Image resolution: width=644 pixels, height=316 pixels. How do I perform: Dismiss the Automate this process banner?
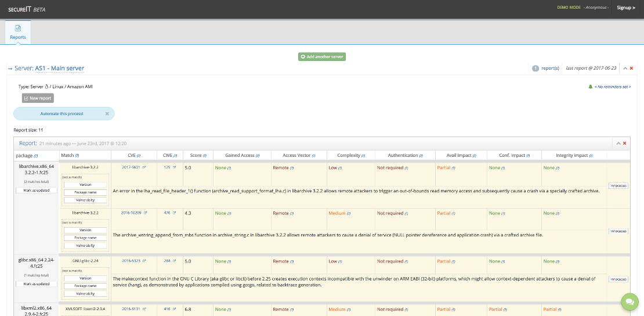click(x=107, y=113)
